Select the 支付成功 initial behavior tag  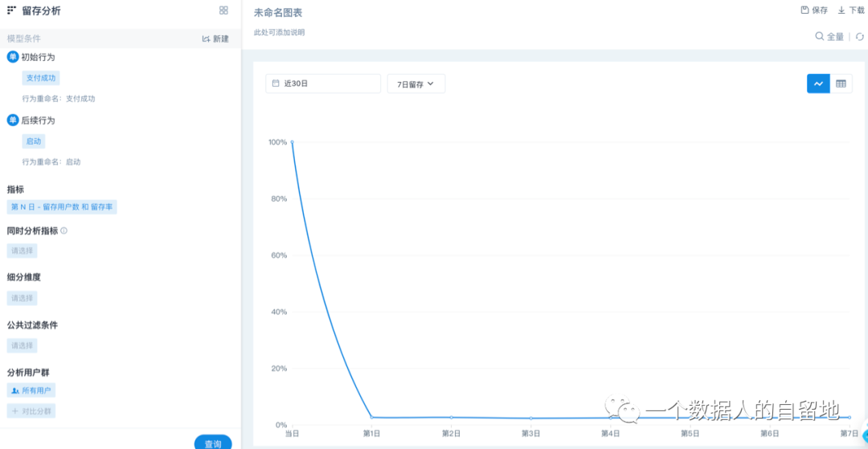coord(41,78)
